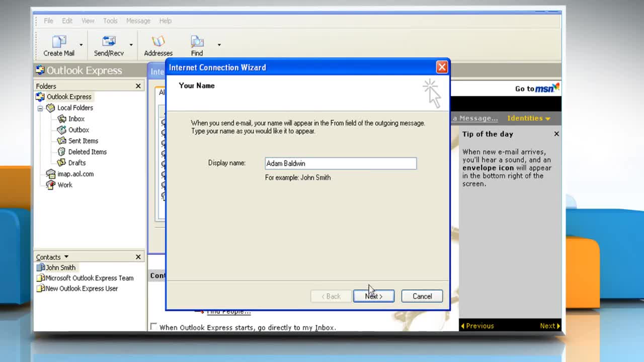Select the Inbox folder label
The width and height of the screenshot is (644, 362).
pyautogui.click(x=76, y=119)
